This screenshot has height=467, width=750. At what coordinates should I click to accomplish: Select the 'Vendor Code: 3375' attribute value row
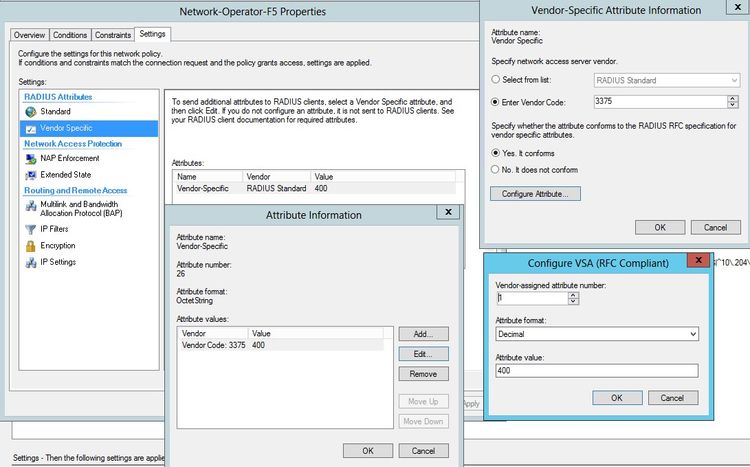282,345
